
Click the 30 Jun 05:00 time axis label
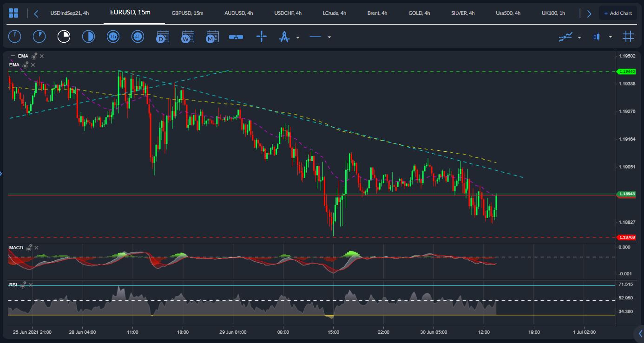pos(434,332)
